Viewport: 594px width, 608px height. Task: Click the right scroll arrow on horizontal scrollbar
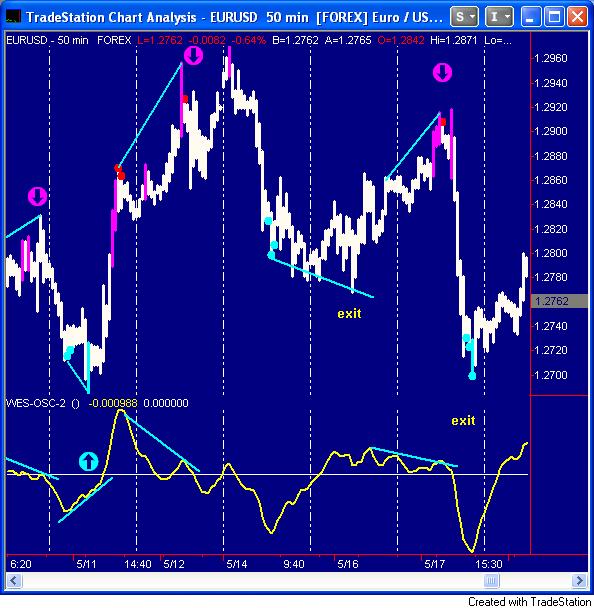579,580
